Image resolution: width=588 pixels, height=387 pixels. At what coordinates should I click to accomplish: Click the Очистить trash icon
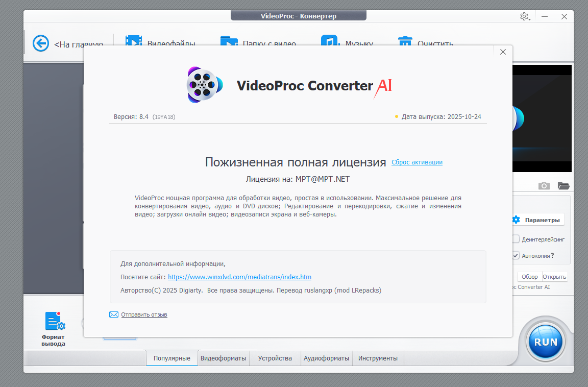tap(405, 41)
